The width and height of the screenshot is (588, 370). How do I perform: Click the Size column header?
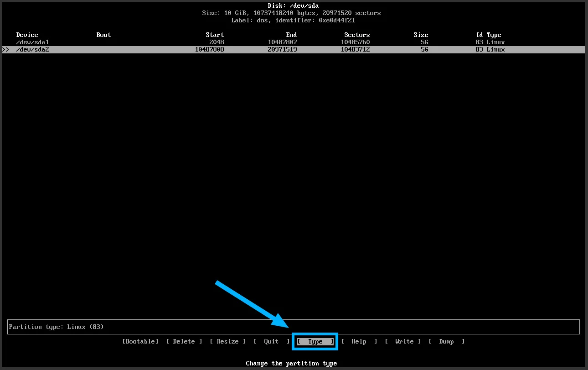(421, 35)
